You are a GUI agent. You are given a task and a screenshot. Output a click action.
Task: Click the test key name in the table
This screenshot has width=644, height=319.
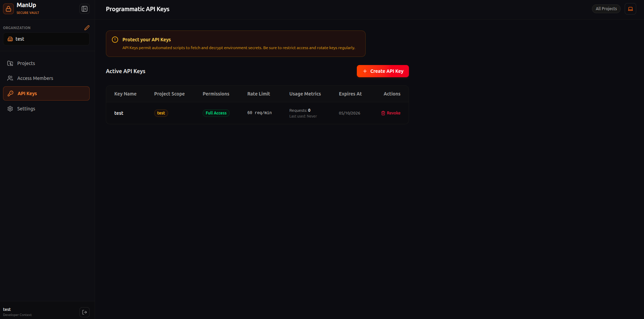[x=119, y=113]
